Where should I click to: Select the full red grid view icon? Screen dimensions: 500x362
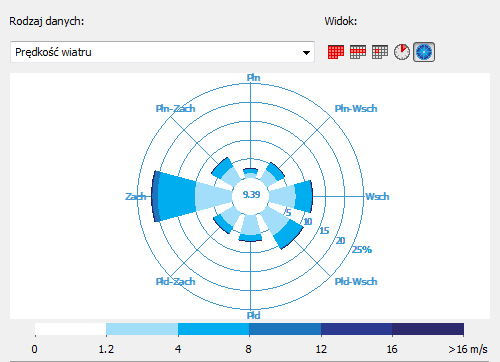336,52
